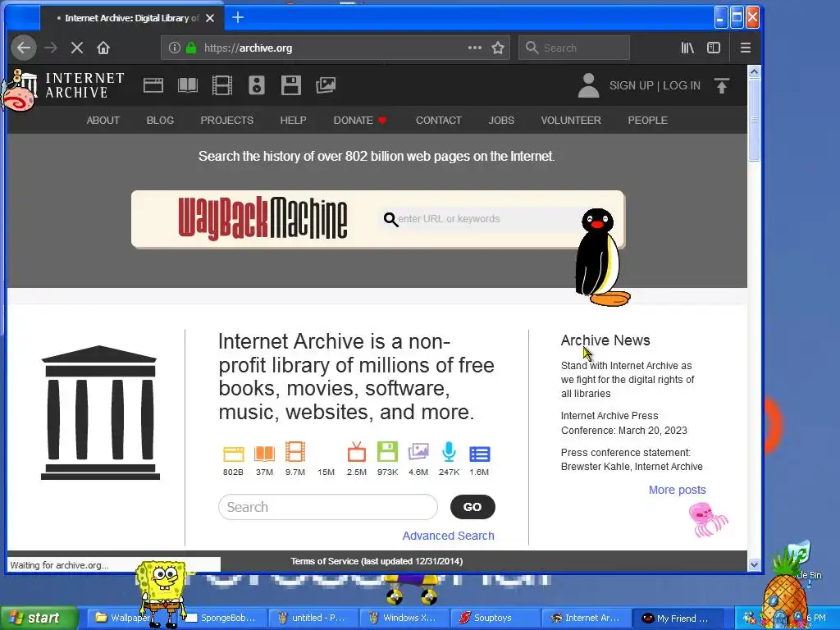
Task: Open the Windows start button
Action: (x=39, y=618)
